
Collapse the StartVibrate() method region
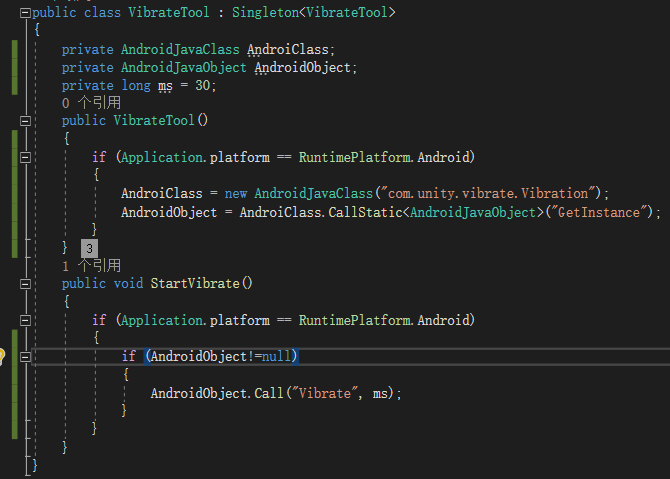coord(26,284)
